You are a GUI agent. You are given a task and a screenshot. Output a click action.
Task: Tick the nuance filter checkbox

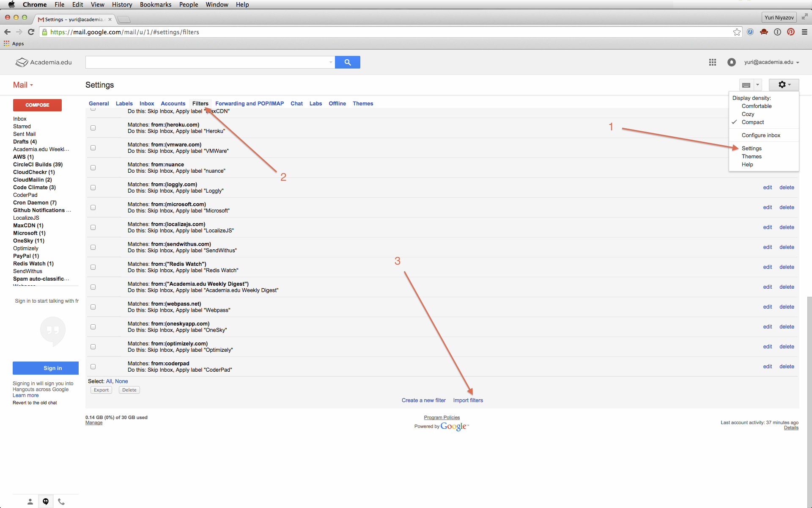[93, 168]
